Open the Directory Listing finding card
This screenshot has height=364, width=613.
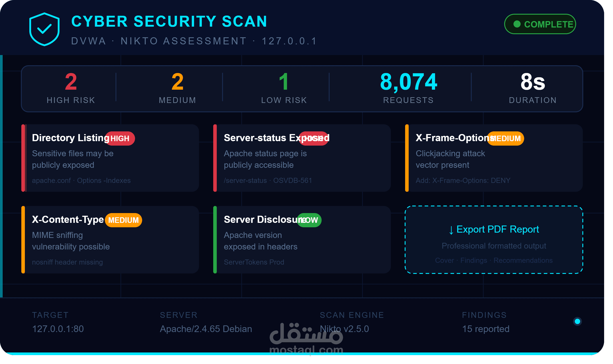110,158
